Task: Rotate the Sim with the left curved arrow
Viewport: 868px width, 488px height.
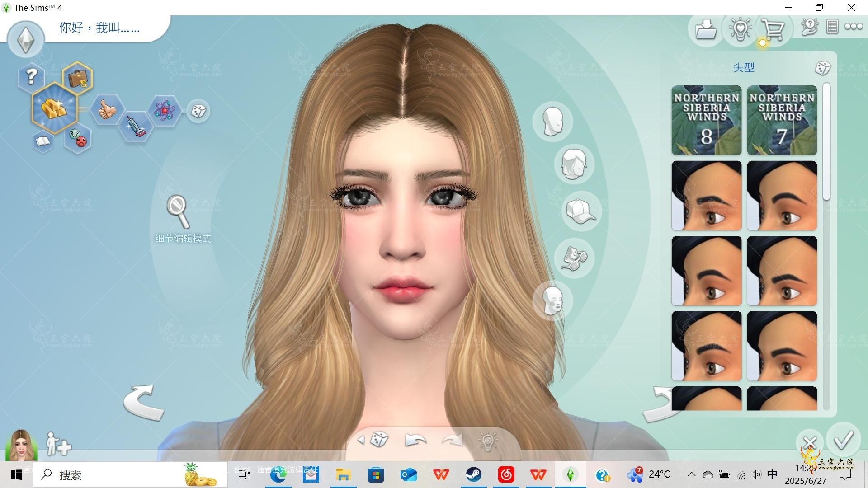Action: (144, 403)
